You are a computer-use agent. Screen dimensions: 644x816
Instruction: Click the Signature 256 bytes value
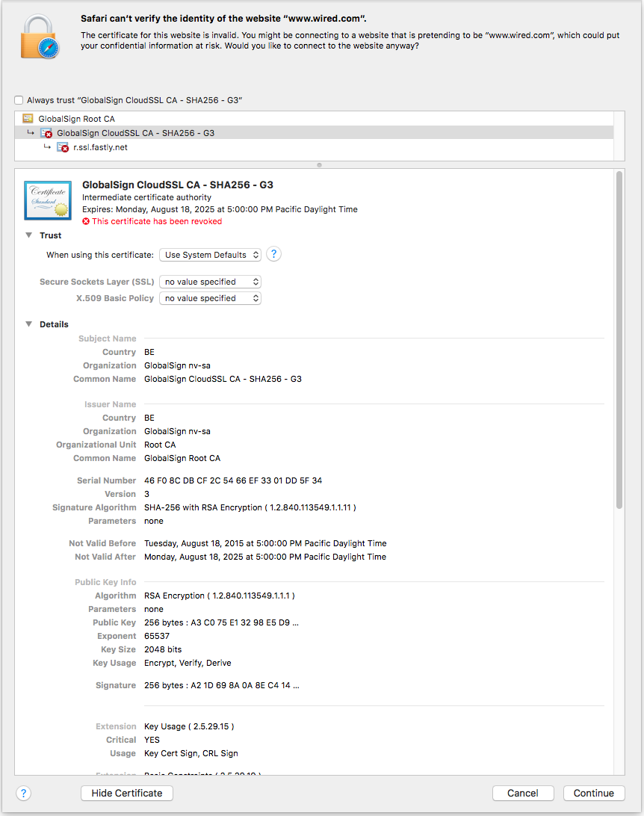222,685
